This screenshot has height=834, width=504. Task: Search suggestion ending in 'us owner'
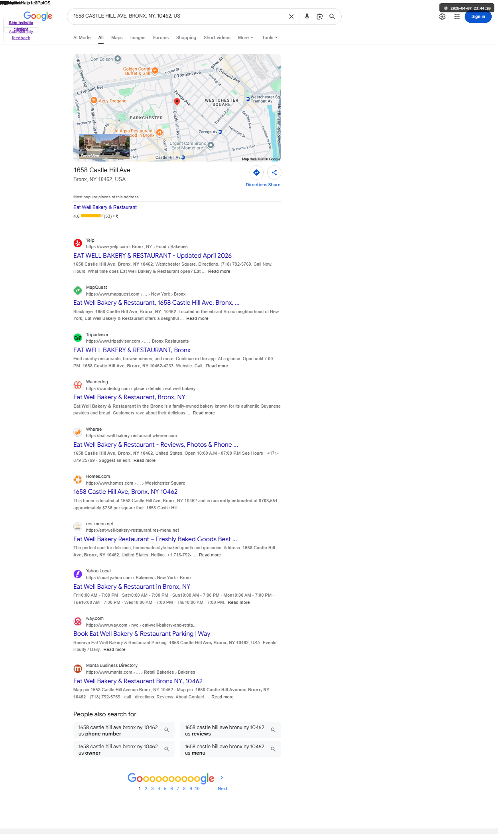124,749
